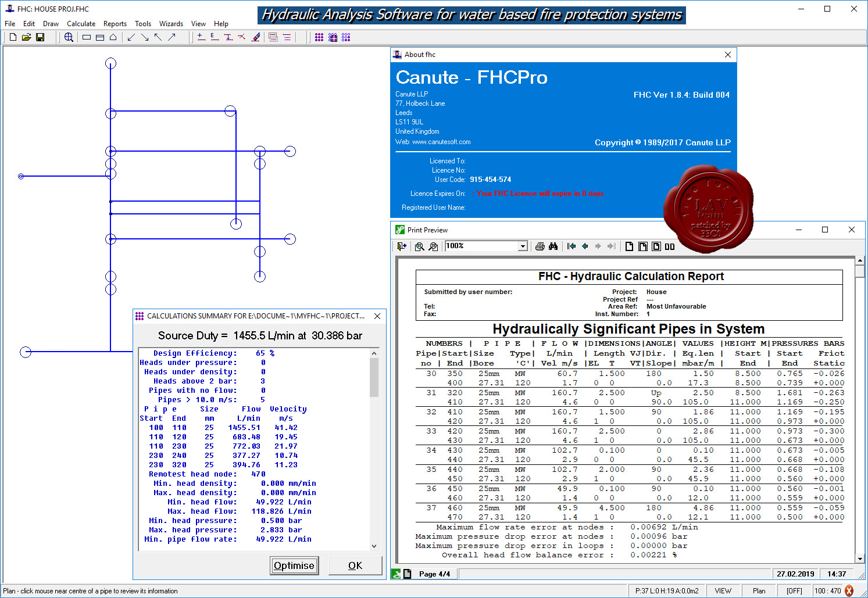Jump to first page in Print Preview
Viewport: 868px width, 598px height.
571,246
